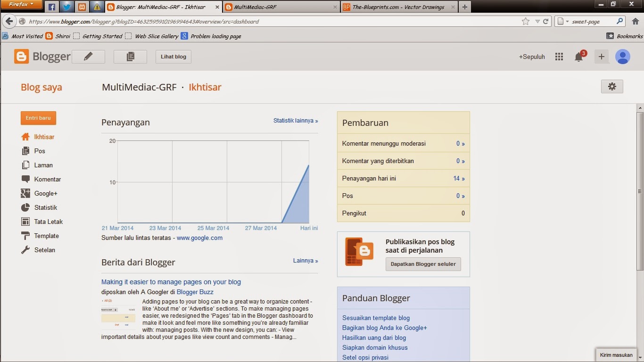Click the Blogger logo icon
The height and width of the screenshot is (362, 644).
[x=21, y=57]
